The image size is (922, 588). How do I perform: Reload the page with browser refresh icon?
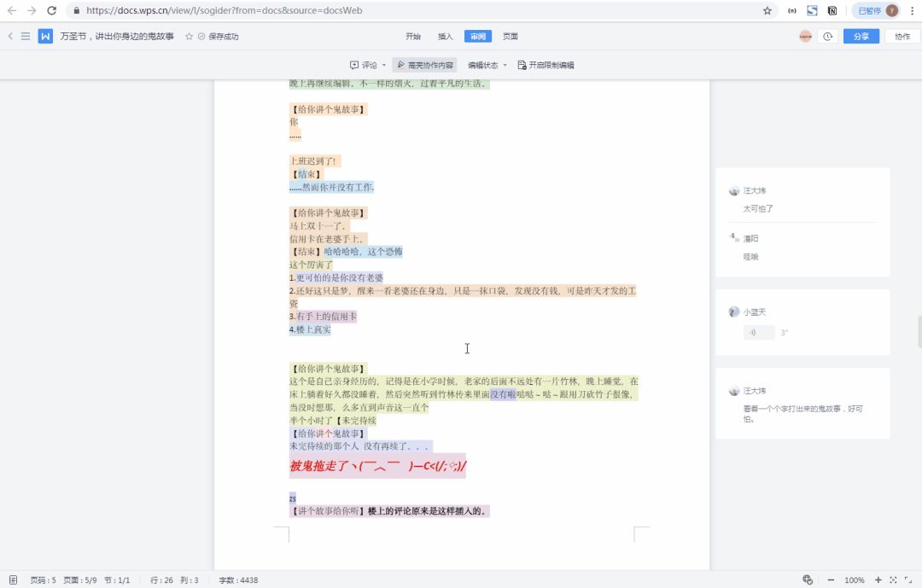tap(53, 11)
